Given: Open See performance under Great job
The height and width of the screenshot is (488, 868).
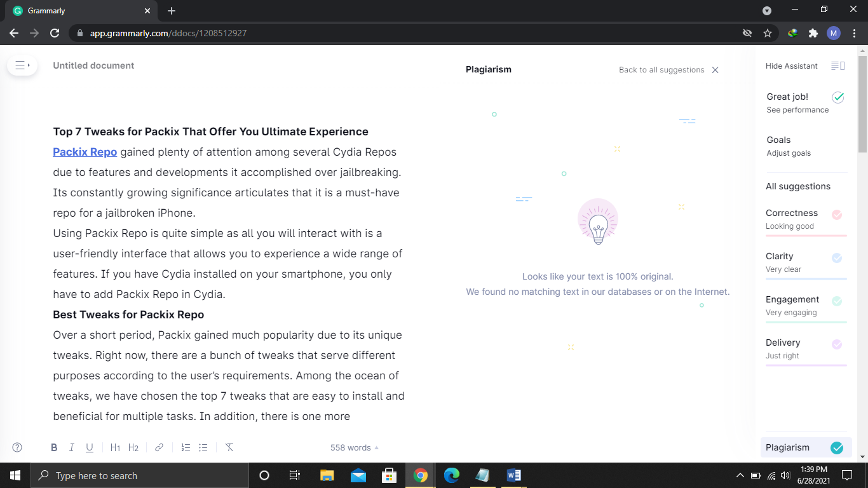Looking at the screenshot, I should tap(797, 110).
